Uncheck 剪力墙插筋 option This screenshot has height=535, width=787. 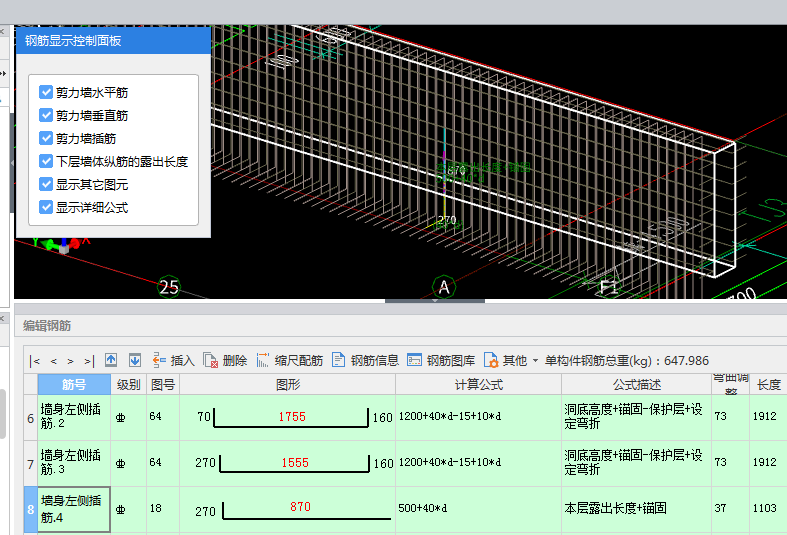coord(46,139)
